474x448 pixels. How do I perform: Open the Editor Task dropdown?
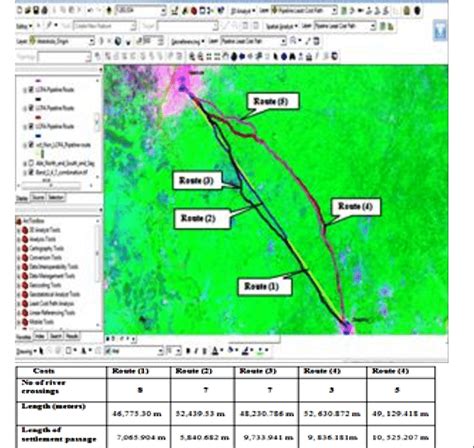click(133, 26)
